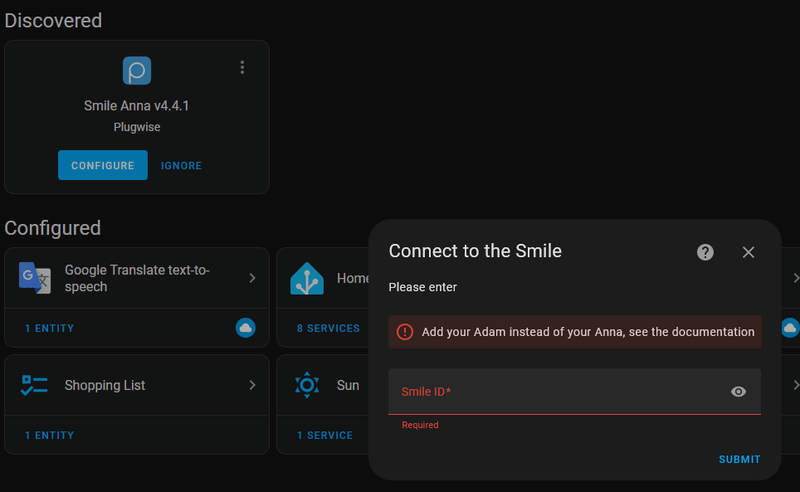800x492 pixels.
Task: Open the Smile Anna three-dot menu
Action: point(242,68)
